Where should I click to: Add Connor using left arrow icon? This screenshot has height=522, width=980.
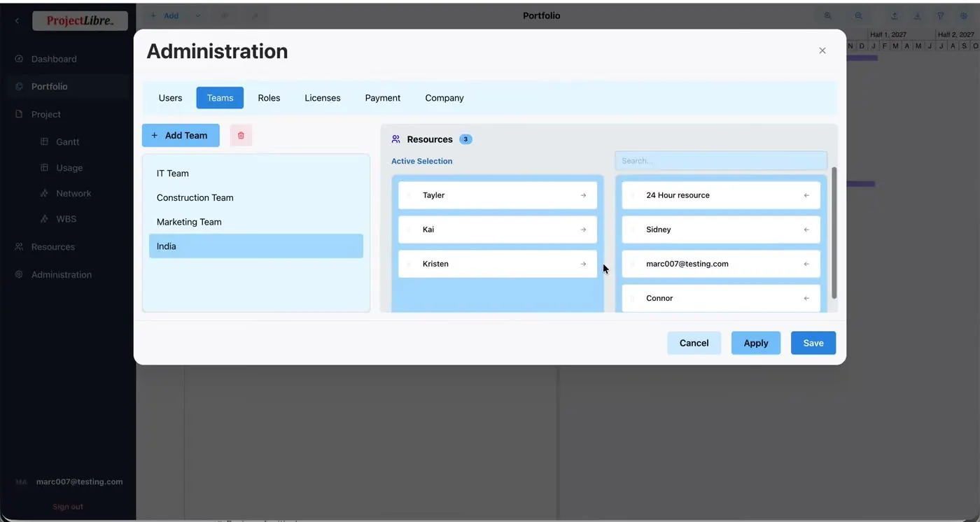tap(806, 298)
